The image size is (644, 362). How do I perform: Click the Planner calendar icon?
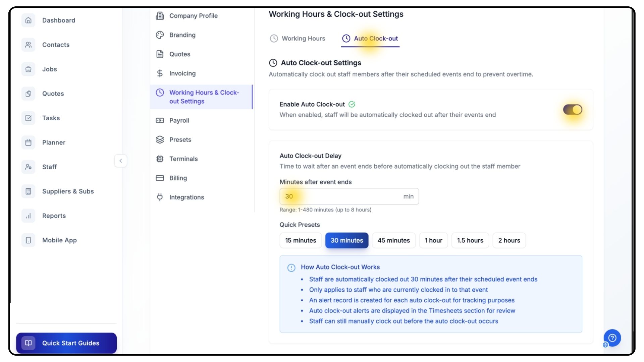(29, 142)
